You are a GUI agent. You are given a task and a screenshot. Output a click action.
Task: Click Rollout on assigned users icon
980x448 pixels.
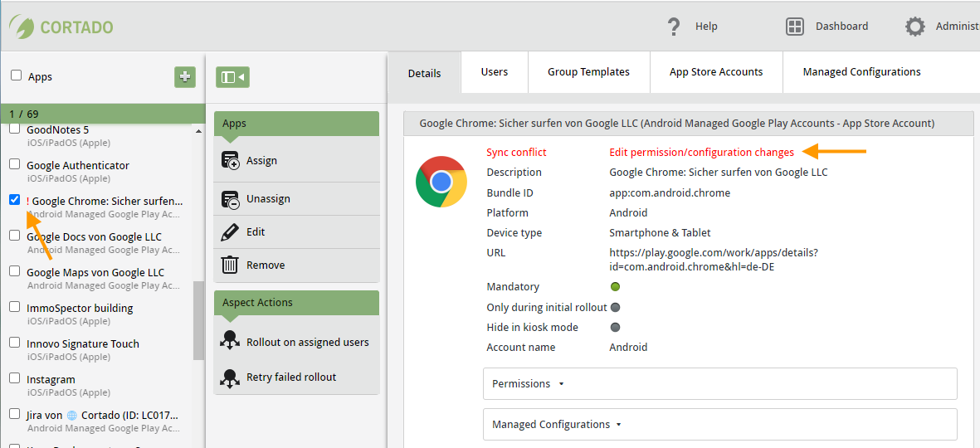click(x=231, y=342)
